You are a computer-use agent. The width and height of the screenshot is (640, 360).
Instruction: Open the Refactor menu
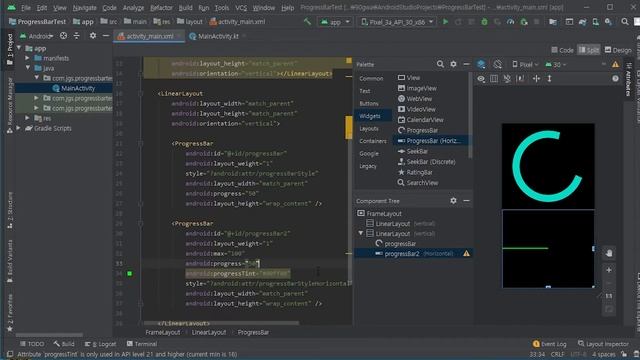161,8
